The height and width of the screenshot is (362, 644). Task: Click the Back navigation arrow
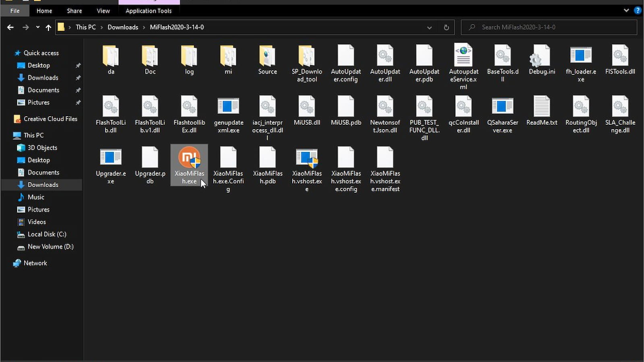(x=10, y=27)
